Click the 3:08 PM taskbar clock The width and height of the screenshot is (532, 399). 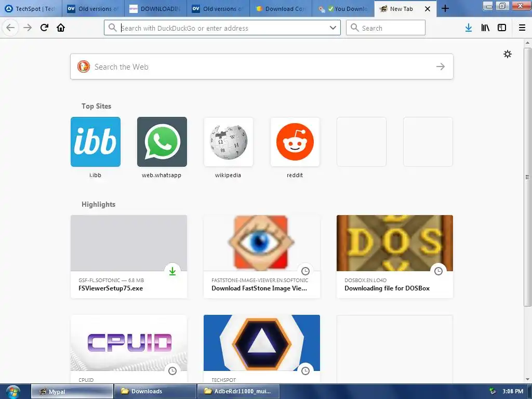(513, 391)
